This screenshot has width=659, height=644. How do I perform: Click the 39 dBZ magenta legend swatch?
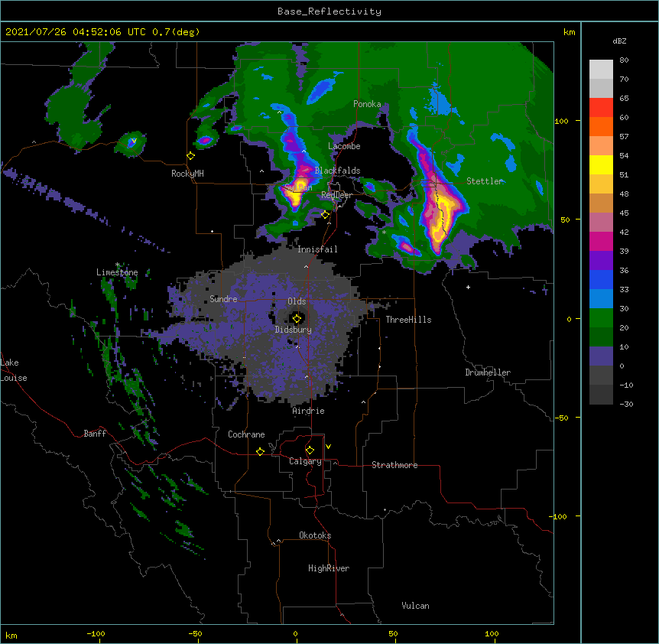click(x=601, y=241)
